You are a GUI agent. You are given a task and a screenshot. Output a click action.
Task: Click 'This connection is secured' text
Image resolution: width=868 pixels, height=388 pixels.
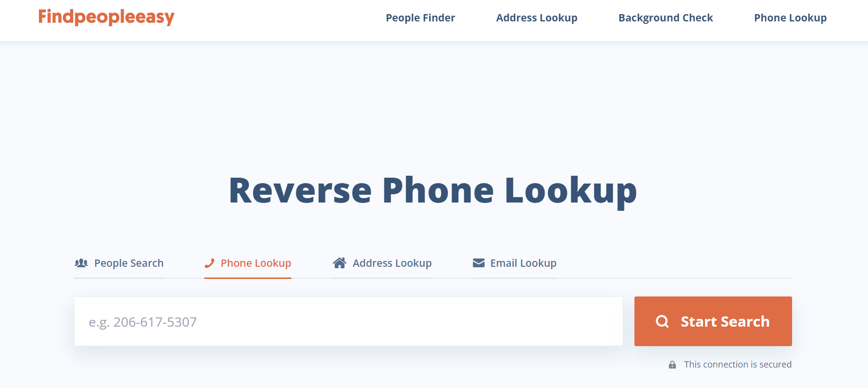738,365
